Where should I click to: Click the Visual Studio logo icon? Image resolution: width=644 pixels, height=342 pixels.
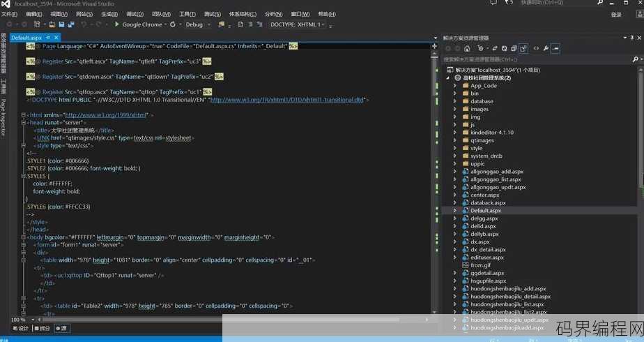pos(6,4)
